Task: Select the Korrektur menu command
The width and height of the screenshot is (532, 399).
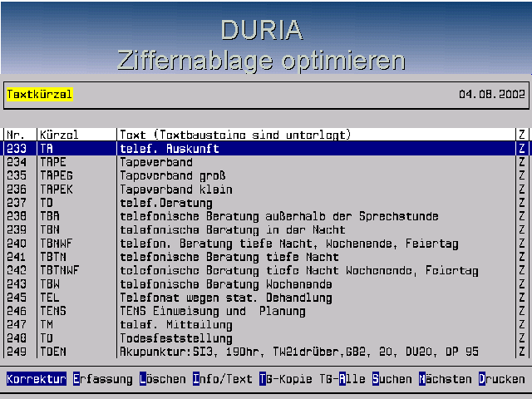Action: (x=37, y=379)
